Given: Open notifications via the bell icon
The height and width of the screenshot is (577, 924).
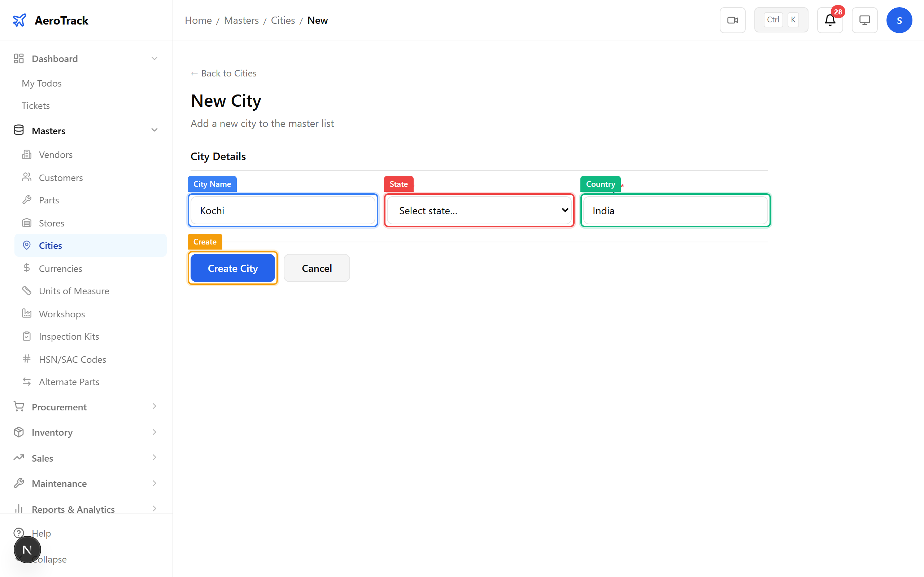Looking at the screenshot, I should point(830,20).
